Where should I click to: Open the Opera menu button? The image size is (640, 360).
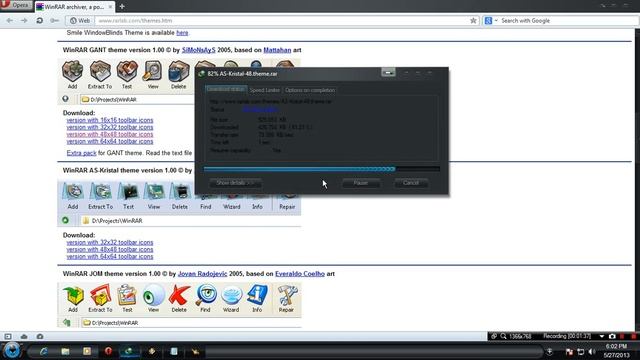[x=16, y=5]
